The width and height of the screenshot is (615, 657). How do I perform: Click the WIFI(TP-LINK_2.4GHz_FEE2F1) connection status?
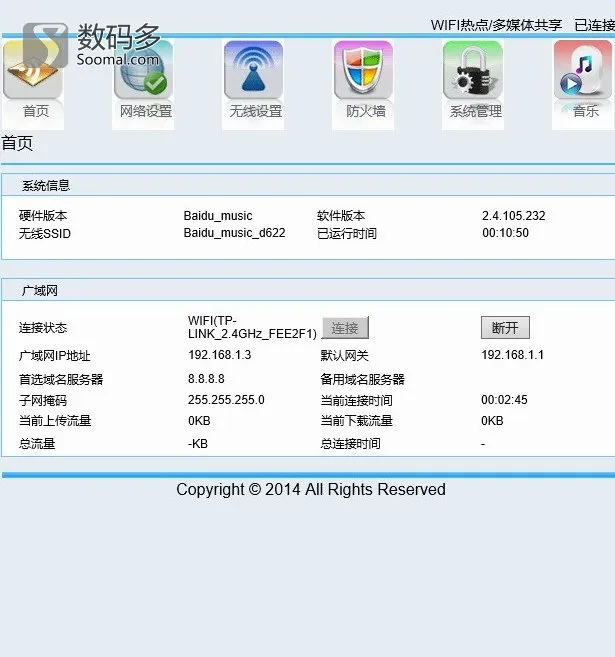click(252, 327)
